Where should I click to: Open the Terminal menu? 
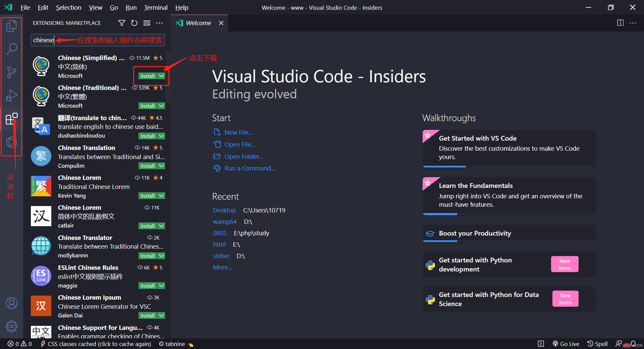click(x=156, y=7)
